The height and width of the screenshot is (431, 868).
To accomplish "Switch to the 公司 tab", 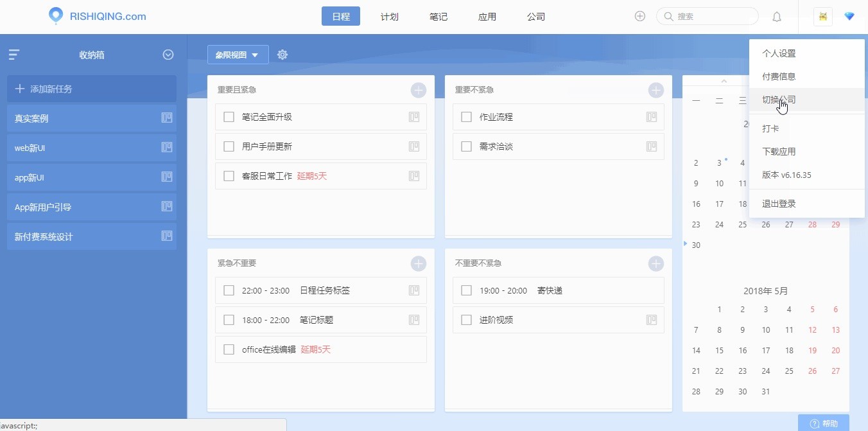I will pyautogui.click(x=536, y=17).
